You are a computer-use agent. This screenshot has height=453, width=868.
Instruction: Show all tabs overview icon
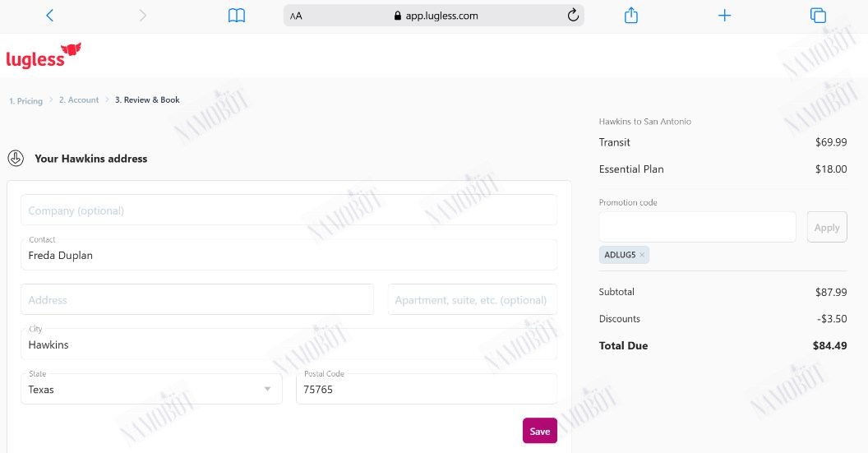[x=818, y=16]
